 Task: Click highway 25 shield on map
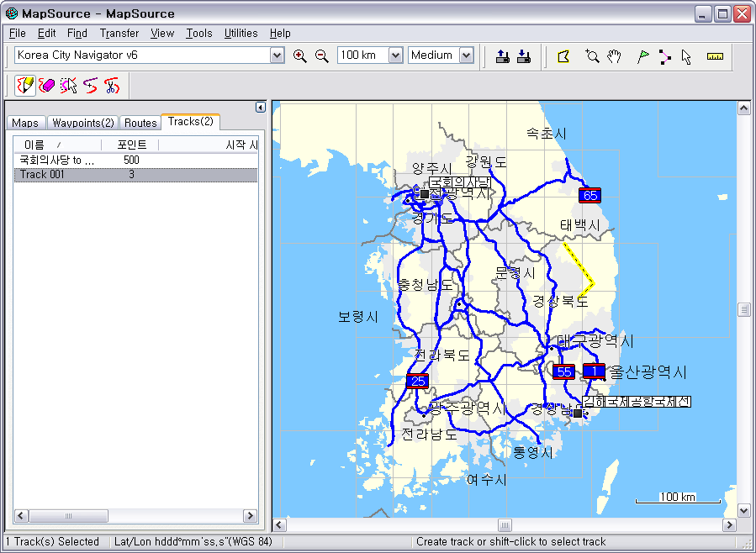click(x=417, y=381)
